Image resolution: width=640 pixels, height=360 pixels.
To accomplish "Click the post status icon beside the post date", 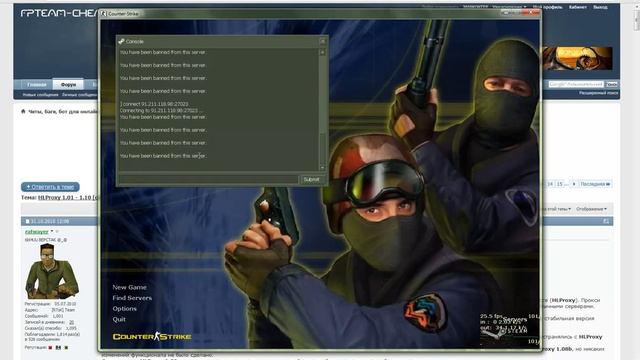I will tap(27, 221).
